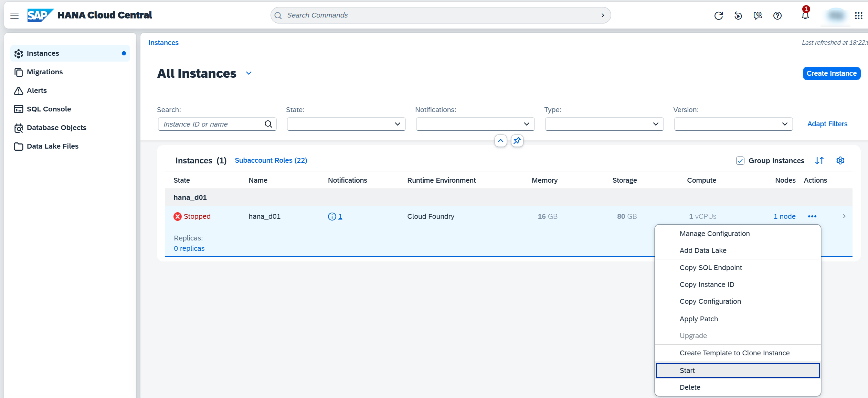Choose Delete in the actions menu
Screen dimensions: 868x398
pyautogui.click(x=738, y=387)
